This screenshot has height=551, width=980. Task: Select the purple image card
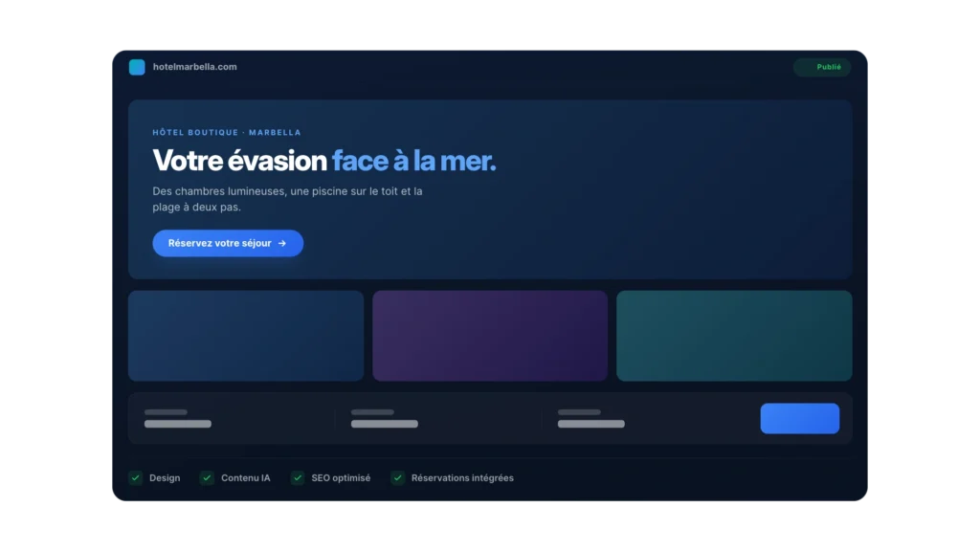coord(490,336)
